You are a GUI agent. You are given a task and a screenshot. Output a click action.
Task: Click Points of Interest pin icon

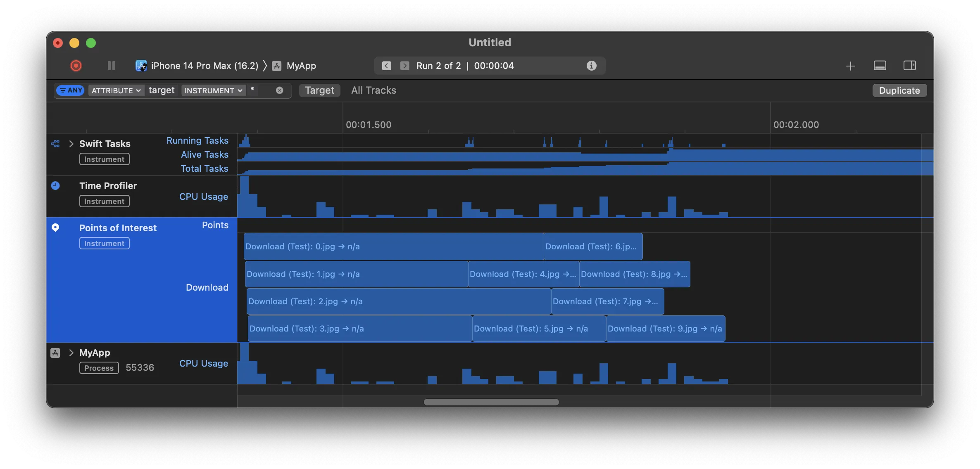55,228
